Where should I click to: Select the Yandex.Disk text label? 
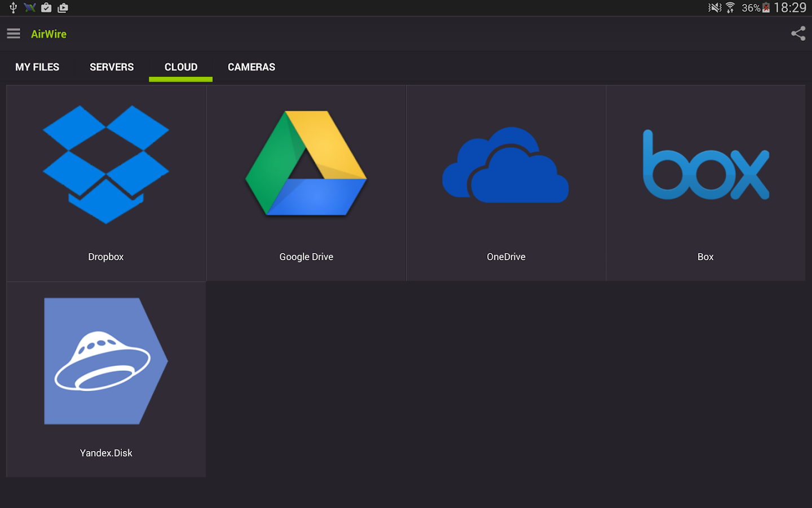tap(106, 453)
